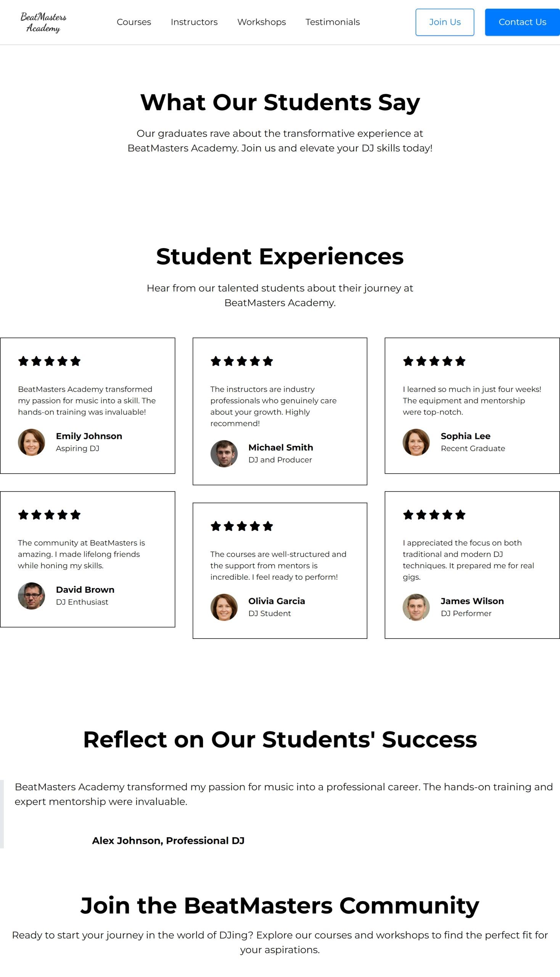The image size is (560, 977).
Task: Click the Join Us button
Action: [445, 22]
